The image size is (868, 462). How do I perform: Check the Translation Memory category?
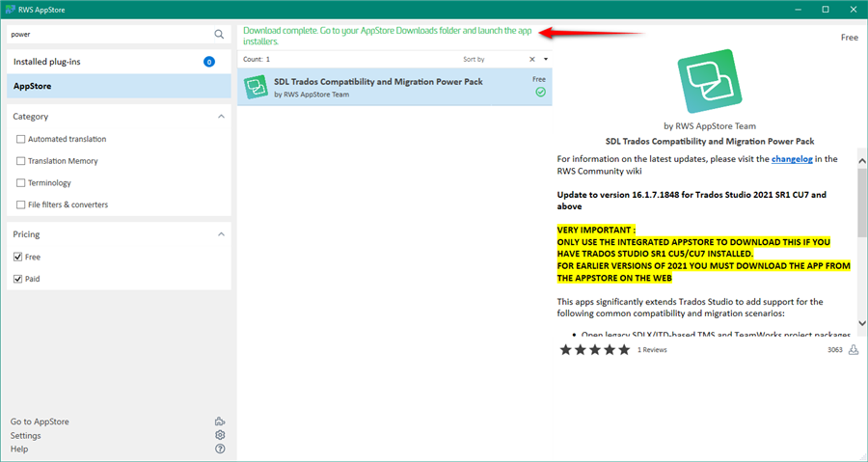point(20,161)
